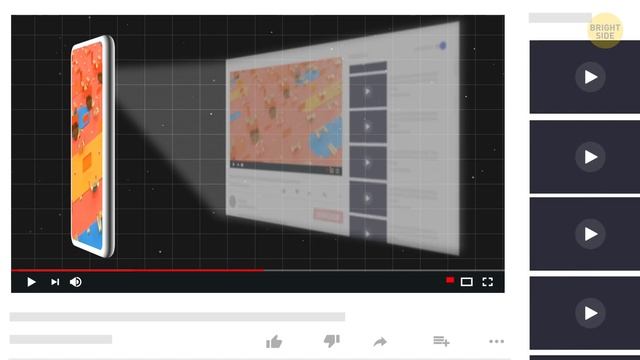This screenshot has width=640, height=360.
Task: Open the second suggested video thumbnail
Action: coord(585,157)
